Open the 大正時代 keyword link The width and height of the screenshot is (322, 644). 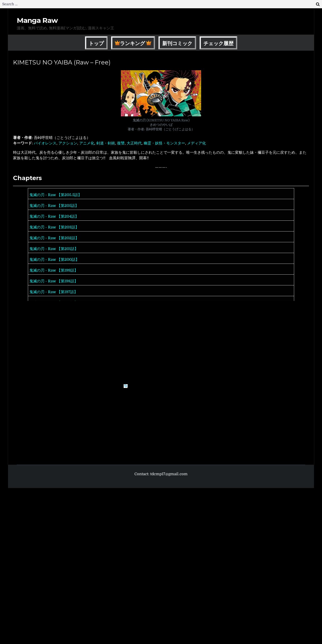[134, 143]
